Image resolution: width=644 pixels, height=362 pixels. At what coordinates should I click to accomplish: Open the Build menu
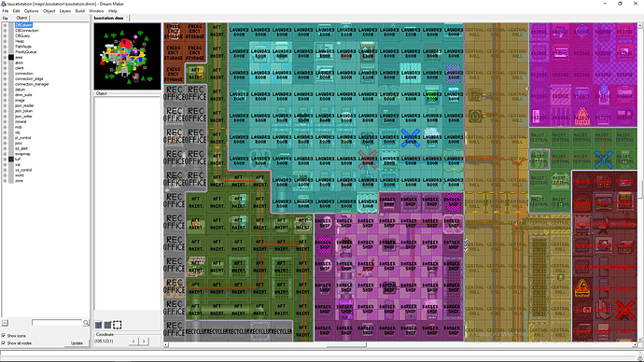coord(79,11)
